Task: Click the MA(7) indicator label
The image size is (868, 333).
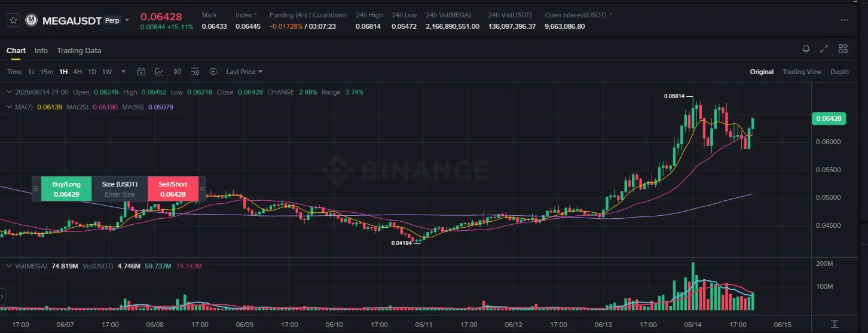Action: (24, 106)
